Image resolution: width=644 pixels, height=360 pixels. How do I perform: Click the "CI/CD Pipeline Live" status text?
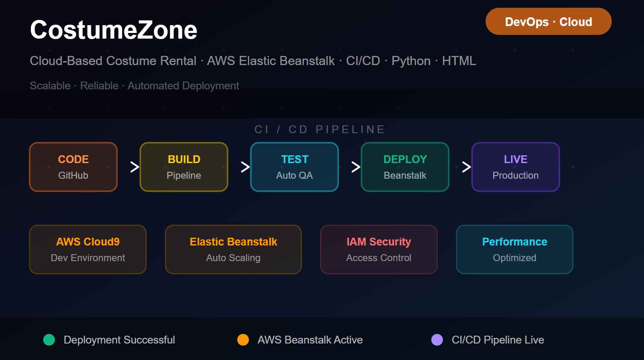pyautogui.click(x=498, y=340)
